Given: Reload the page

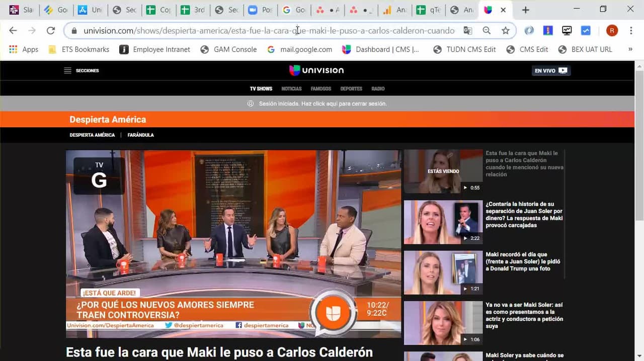Looking at the screenshot, I should tap(50, 31).
